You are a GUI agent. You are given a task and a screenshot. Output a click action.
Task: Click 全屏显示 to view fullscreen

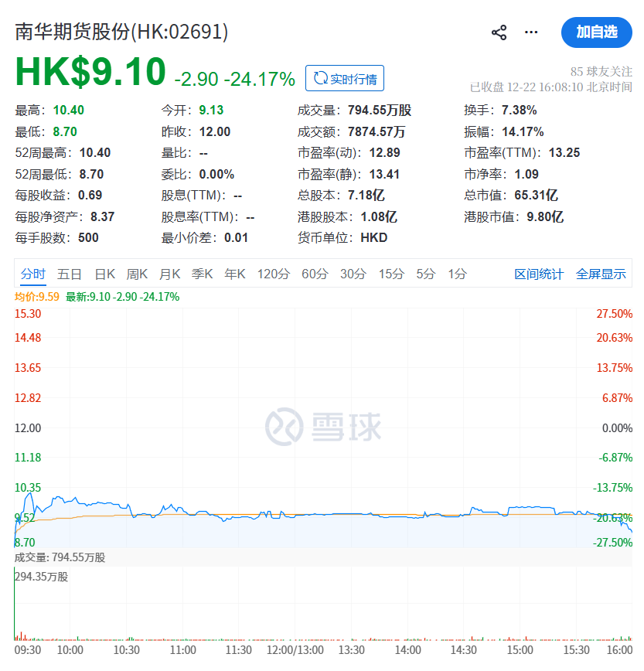[601, 274]
